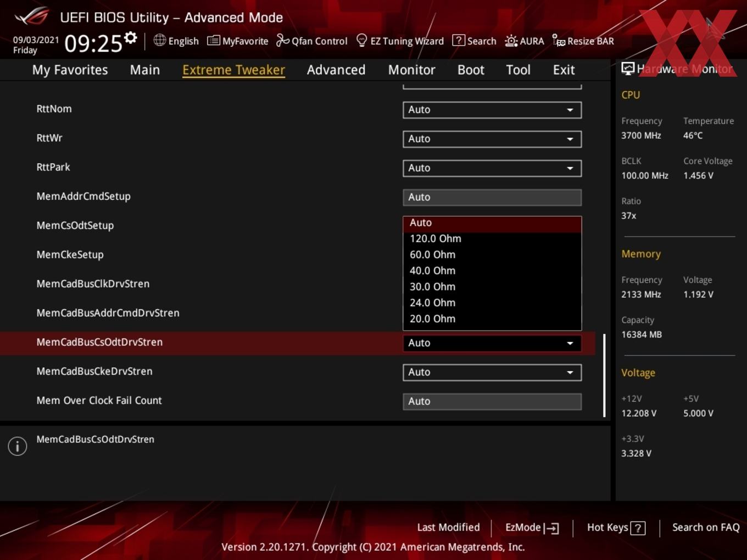
Task: Open the Advanced tab
Action: point(336,70)
